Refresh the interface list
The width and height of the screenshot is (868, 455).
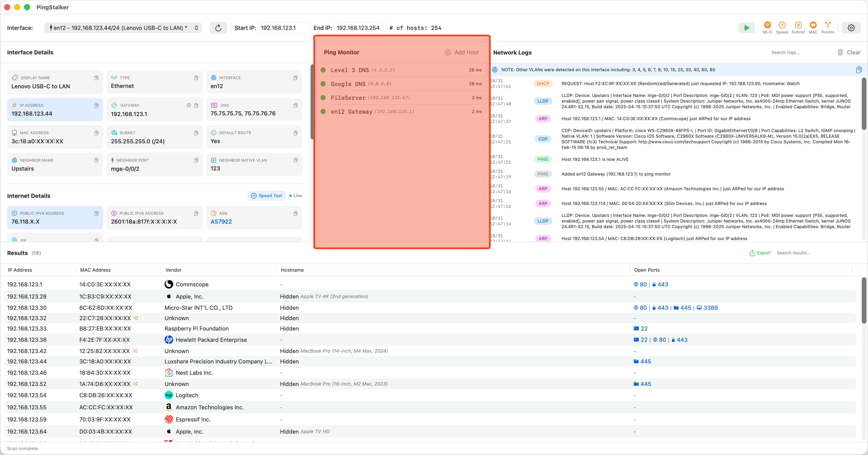tap(218, 28)
